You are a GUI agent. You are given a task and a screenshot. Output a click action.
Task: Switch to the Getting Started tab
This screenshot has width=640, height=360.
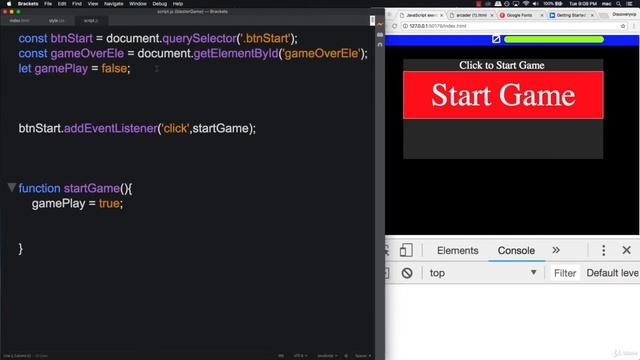coord(570,15)
